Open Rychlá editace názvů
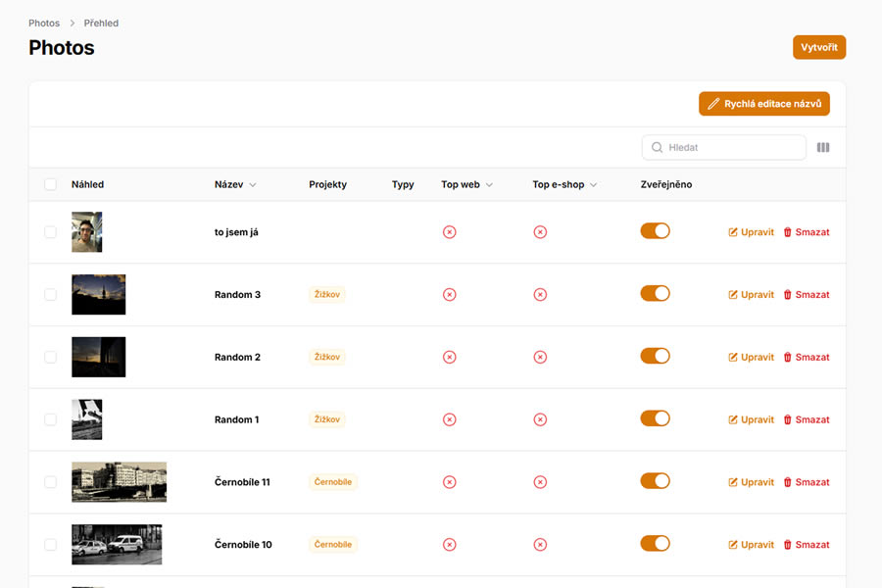The height and width of the screenshot is (588, 882). coord(763,104)
